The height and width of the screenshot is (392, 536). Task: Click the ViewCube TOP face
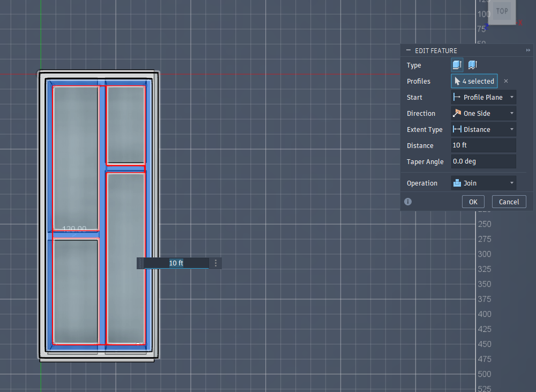tap(502, 12)
